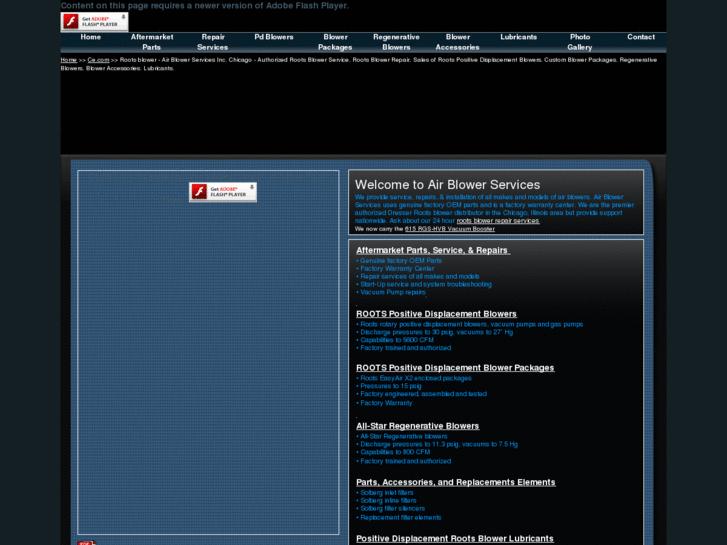Open All-Star Regenerative Blowers heading link
The width and height of the screenshot is (727, 545).
pyautogui.click(x=418, y=426)
